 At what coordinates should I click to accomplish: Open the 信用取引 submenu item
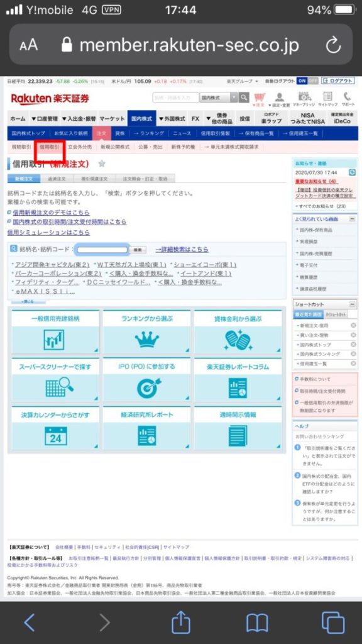[x=50, y=147]
